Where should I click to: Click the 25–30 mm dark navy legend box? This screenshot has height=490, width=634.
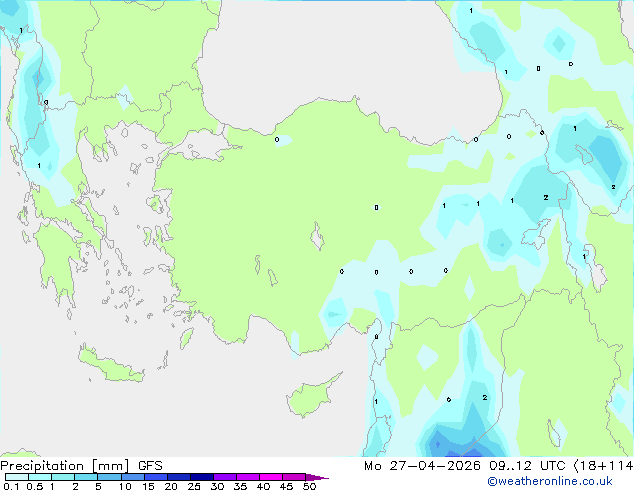(202, 477)
